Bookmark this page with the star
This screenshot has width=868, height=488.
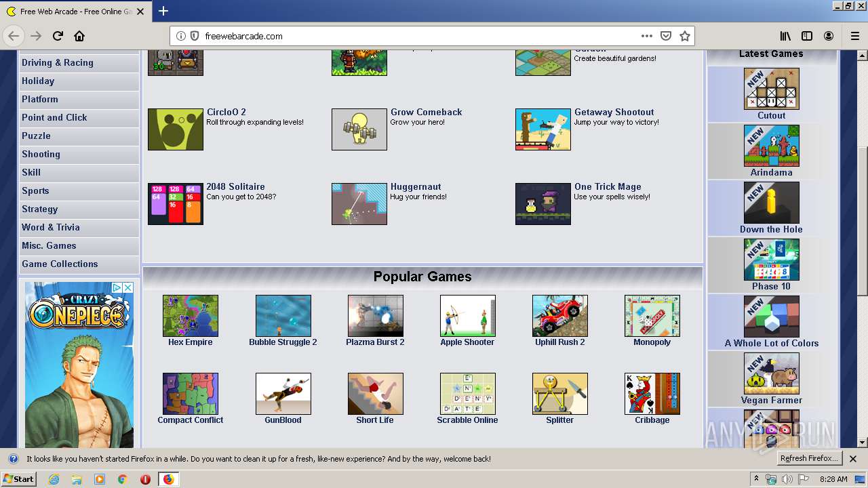(685, 36)
